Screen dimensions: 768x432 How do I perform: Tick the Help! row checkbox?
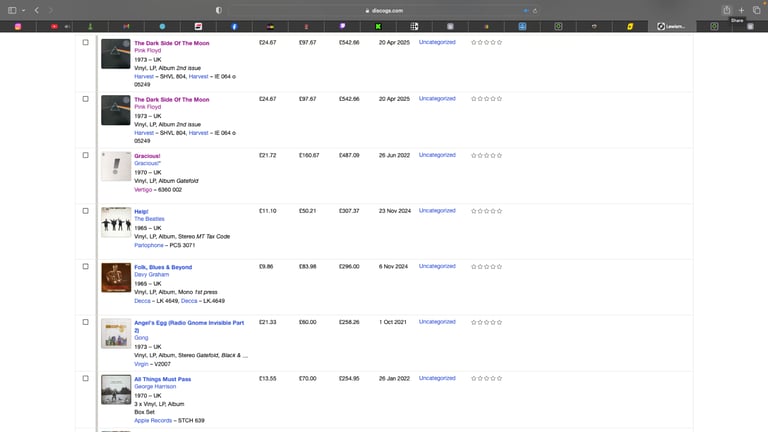click(x=86, y=211)
